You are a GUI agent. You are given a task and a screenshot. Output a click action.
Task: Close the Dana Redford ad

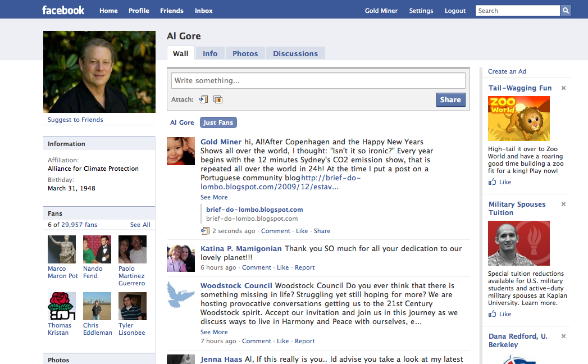pos(563,336)
